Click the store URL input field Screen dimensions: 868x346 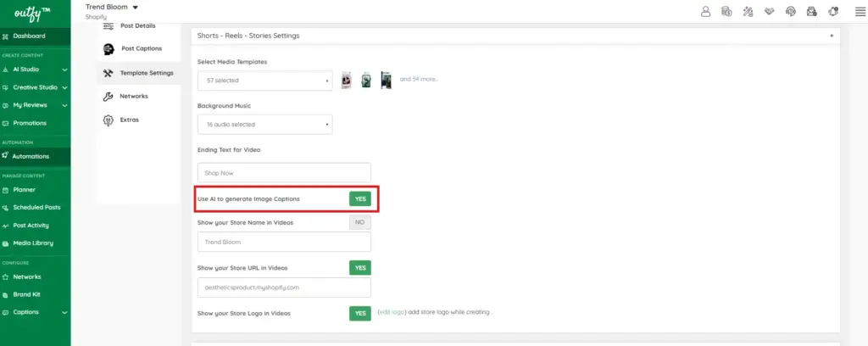coord(284,287)
